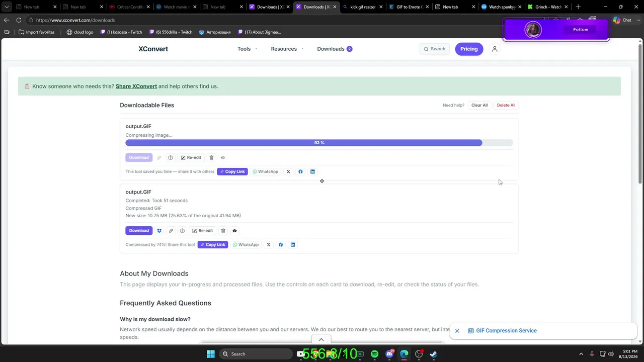Open the kdsossa - Twitch bookmark
The image size is (644, 362).
[x=121, y=32]
